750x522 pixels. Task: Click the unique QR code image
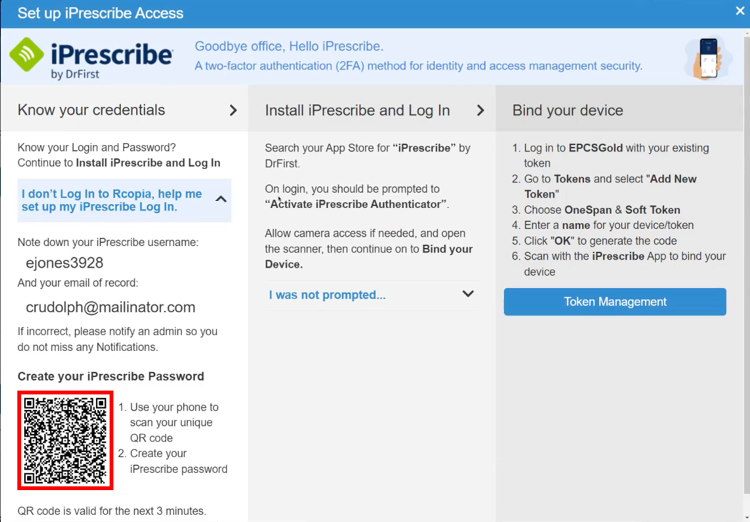point(66,440)
